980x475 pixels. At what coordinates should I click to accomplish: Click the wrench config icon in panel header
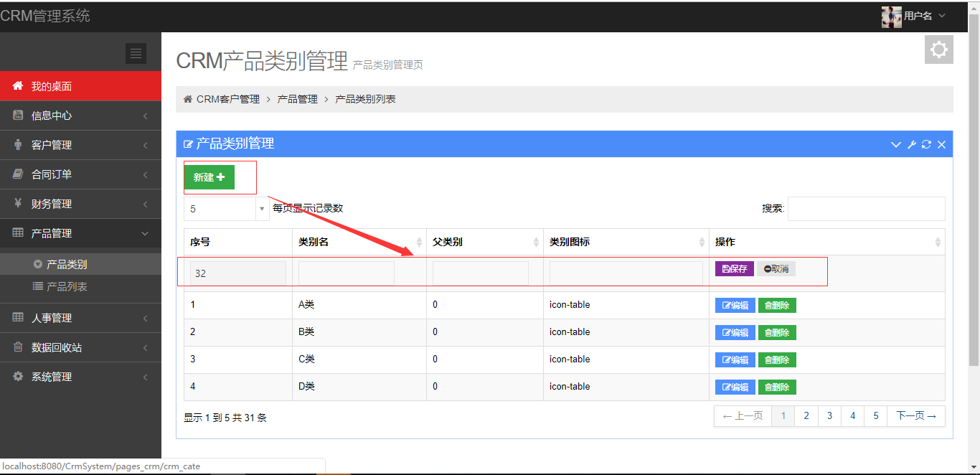(x=912, y=144)
